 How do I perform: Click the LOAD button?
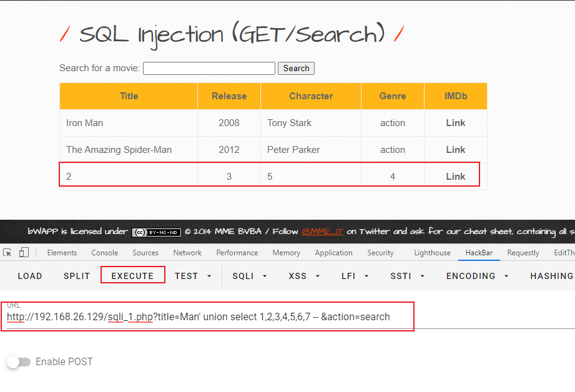point(30,276)
